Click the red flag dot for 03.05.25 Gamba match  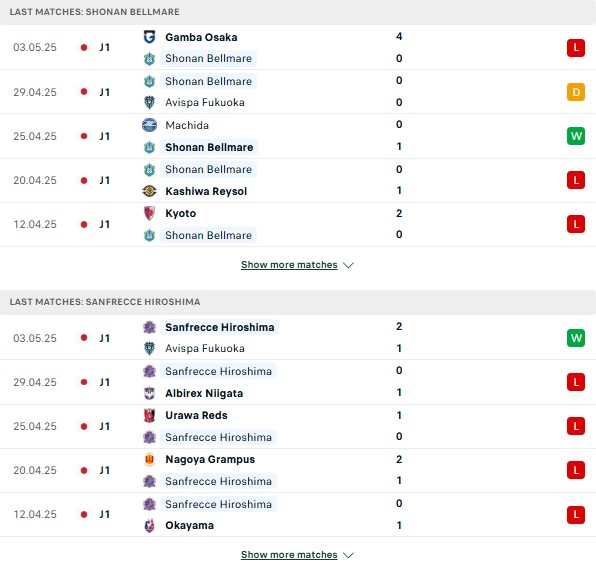coord(84,48)
